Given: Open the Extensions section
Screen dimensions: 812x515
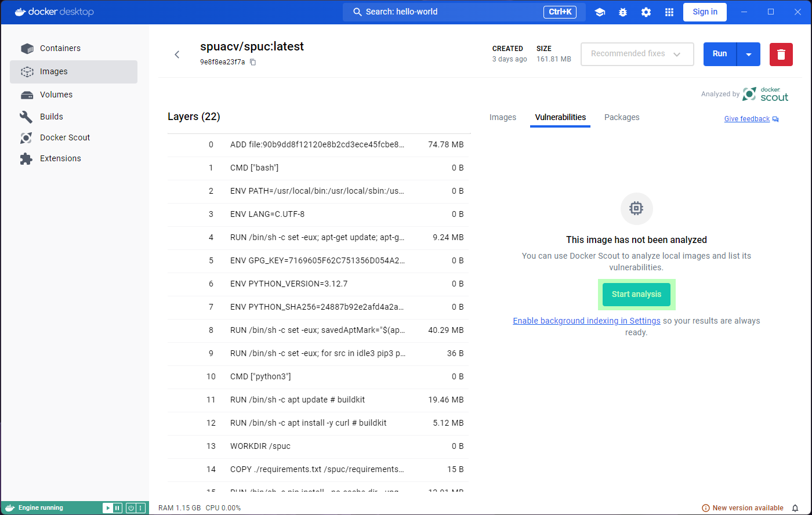Looking at the screenshot, I should tap(74, 158).
